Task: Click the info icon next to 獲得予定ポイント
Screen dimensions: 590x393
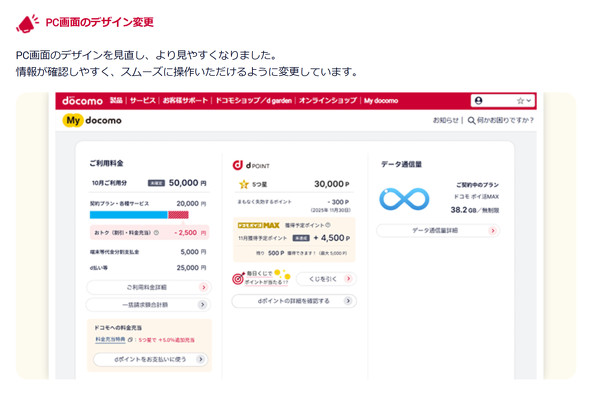Action: tap(328, 225)
